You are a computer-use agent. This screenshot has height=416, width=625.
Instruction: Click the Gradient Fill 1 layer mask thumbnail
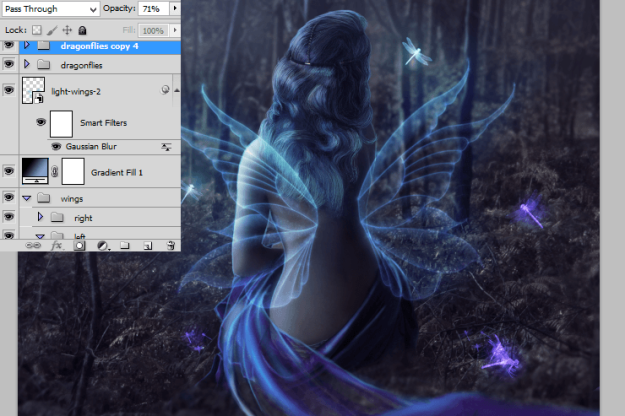73,171
